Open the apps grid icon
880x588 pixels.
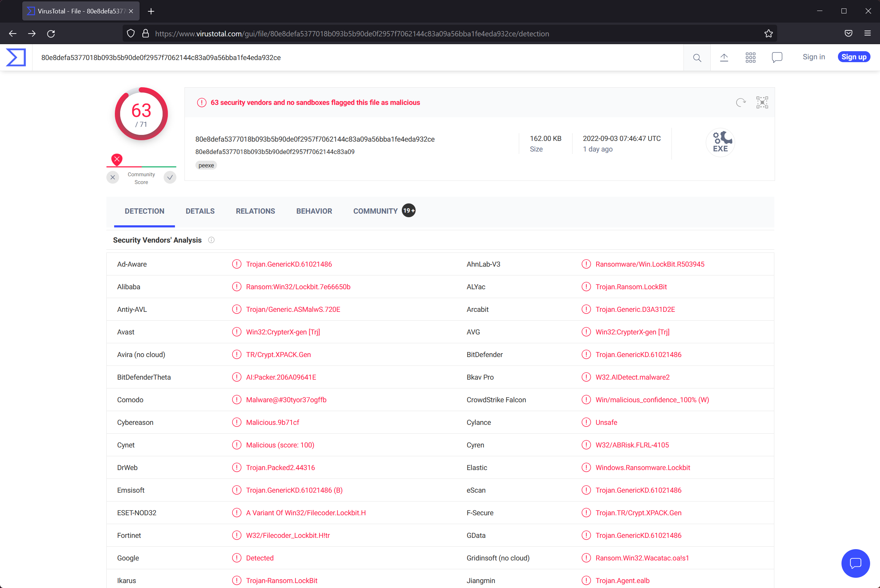[750, 57]
